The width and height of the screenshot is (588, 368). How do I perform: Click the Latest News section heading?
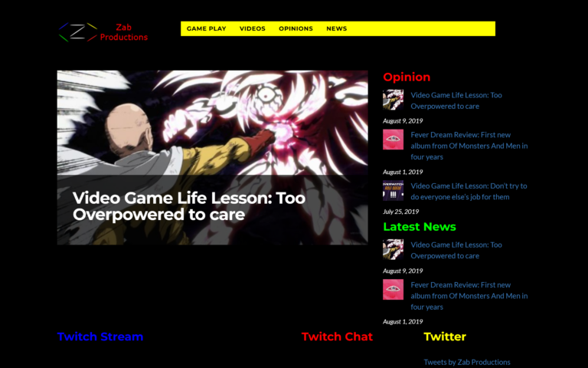click(x=420, y=227)
